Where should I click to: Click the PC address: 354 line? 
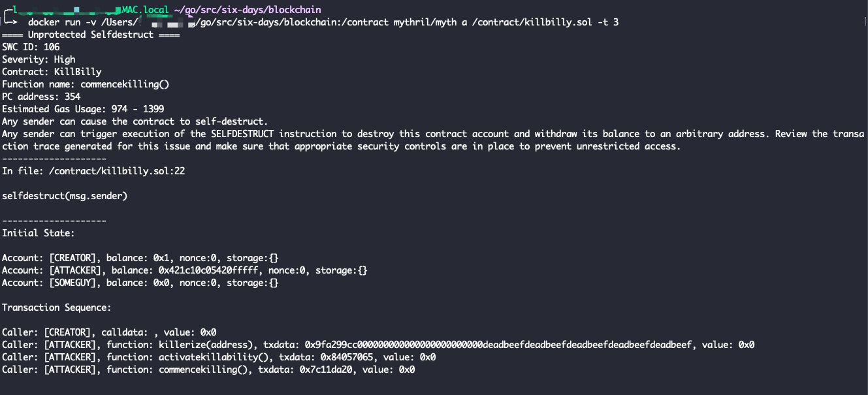[x=41, y=97]
